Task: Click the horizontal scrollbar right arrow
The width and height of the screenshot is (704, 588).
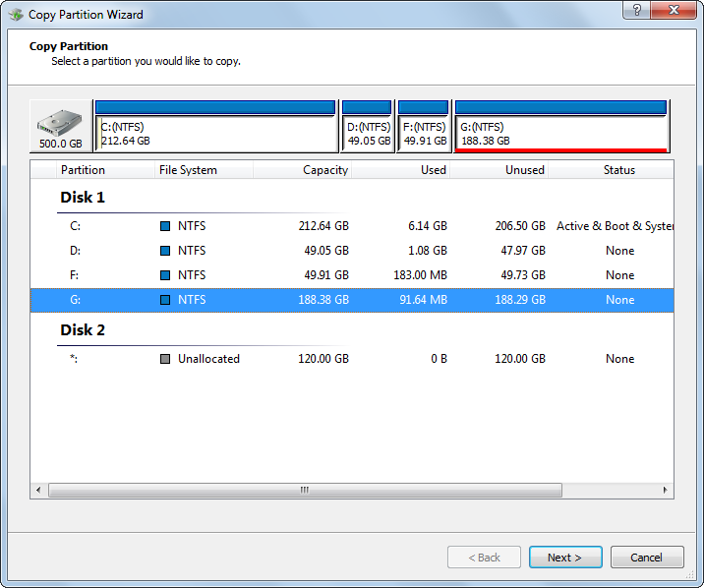Action: [x=665, y=490]
